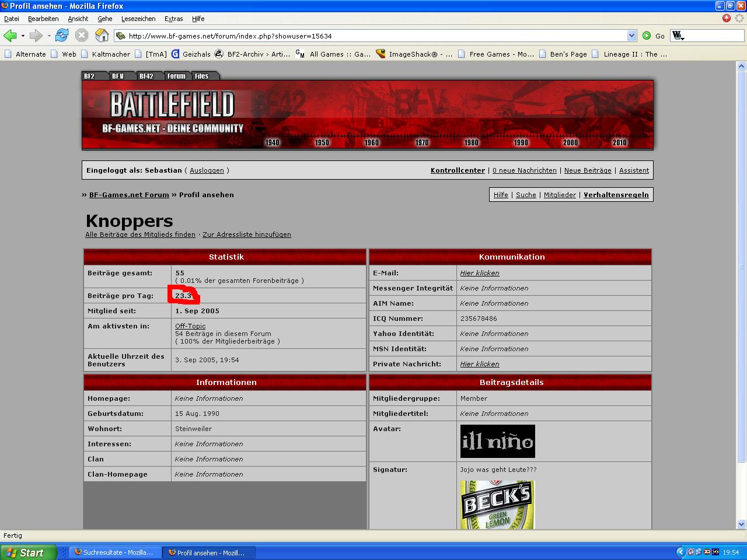Open the ImageShack bookmark
747x560 pixels.
pos(414,54)
